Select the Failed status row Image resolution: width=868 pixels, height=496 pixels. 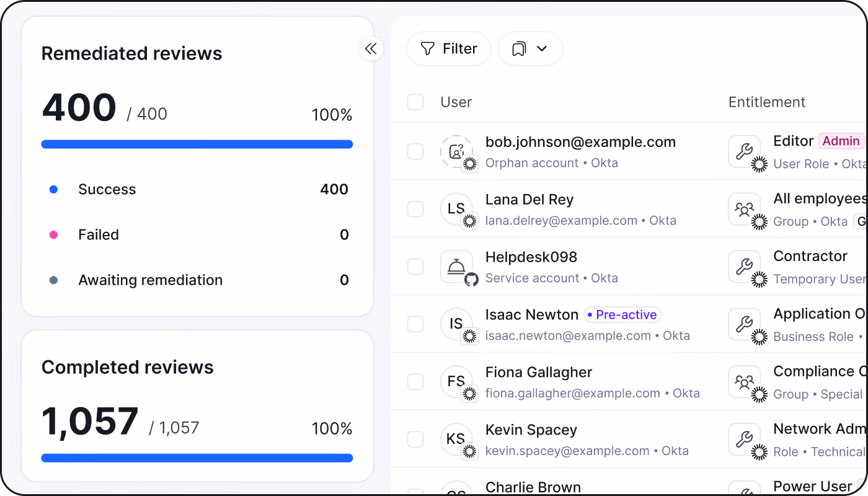197,235
